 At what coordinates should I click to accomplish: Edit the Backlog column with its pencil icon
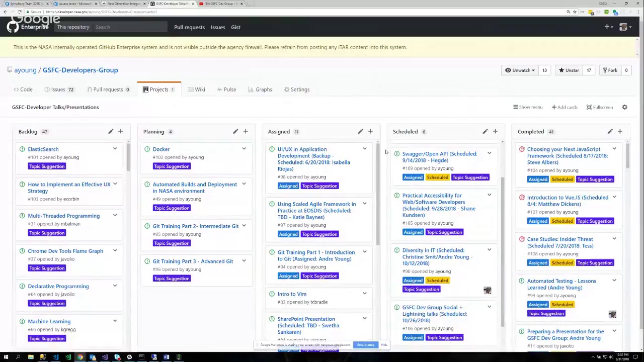111,132
